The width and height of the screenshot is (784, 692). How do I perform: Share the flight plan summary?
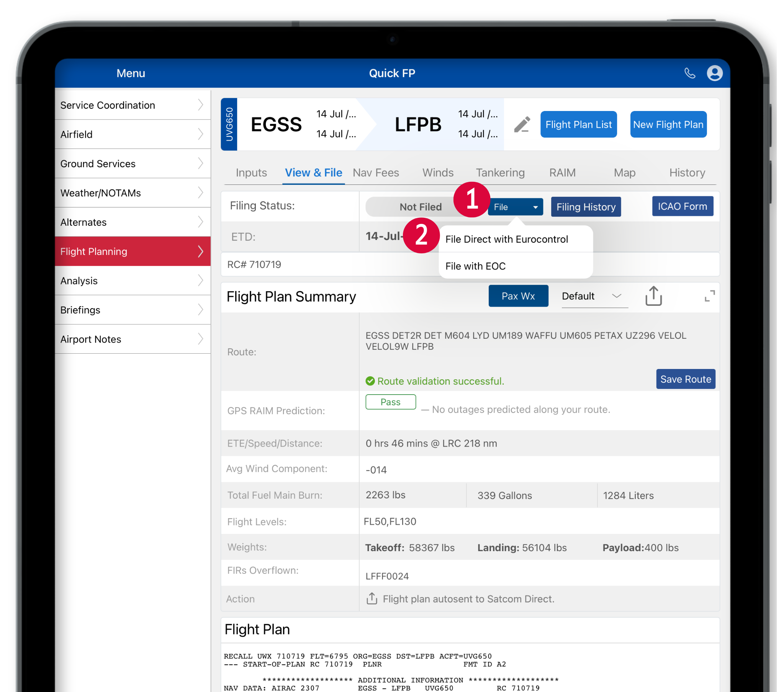653,296
